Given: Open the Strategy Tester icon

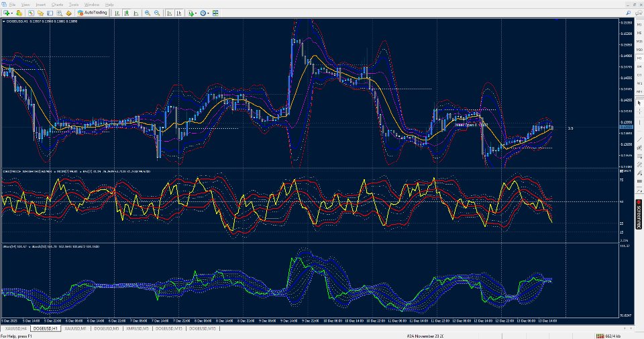Looking at the screenshot, I should [60, 13].
